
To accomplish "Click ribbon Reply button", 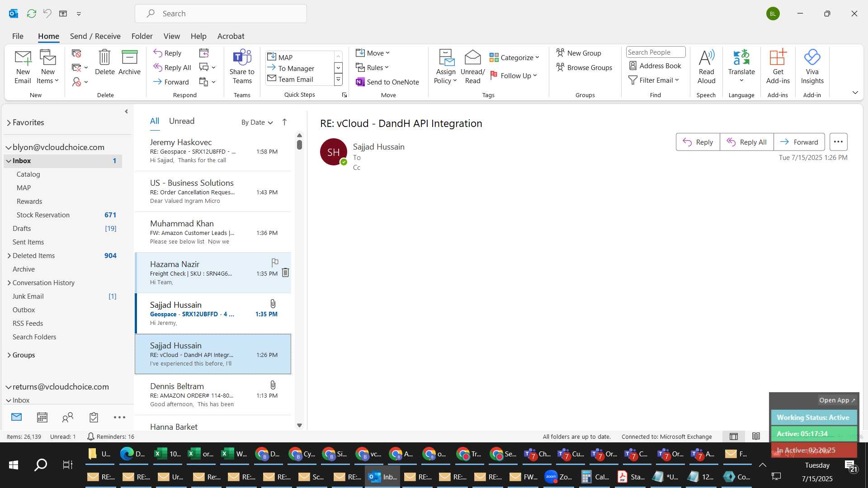I will pos(167,53).
